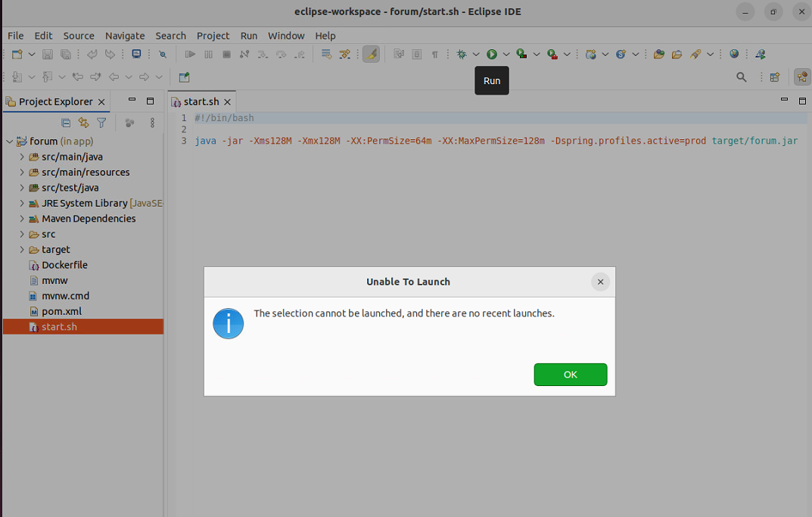This screenshot has width=812, height=517.
Task: Click the Redo arrow toolbar icon
Action: click(110, 54)
